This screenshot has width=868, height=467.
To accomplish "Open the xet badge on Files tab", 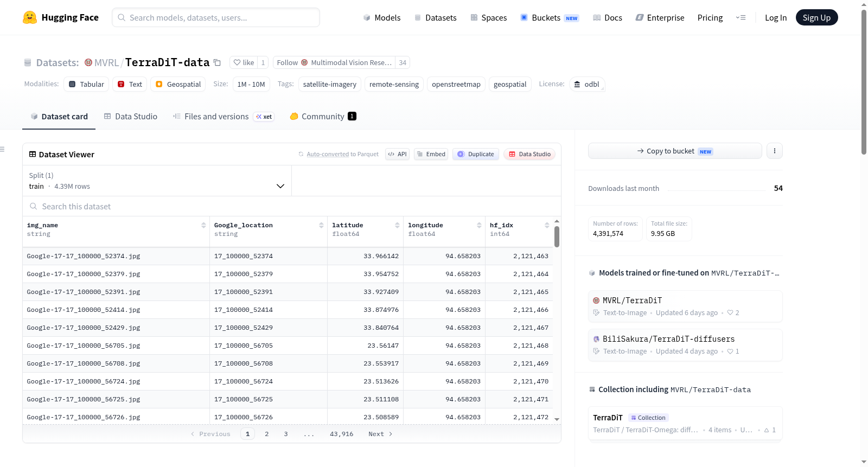I will point(264,117).
